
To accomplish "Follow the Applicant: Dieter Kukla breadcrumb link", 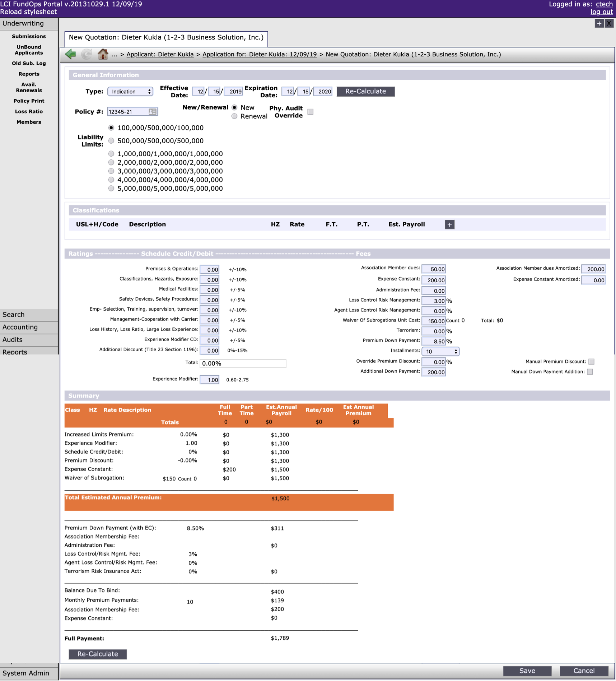I will coord(160,54).
